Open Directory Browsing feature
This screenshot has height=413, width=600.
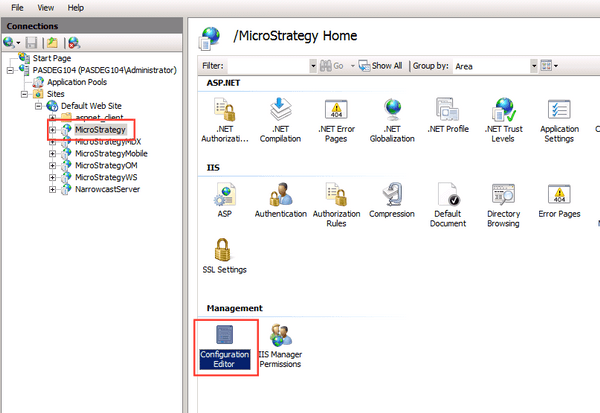[503, 205]
